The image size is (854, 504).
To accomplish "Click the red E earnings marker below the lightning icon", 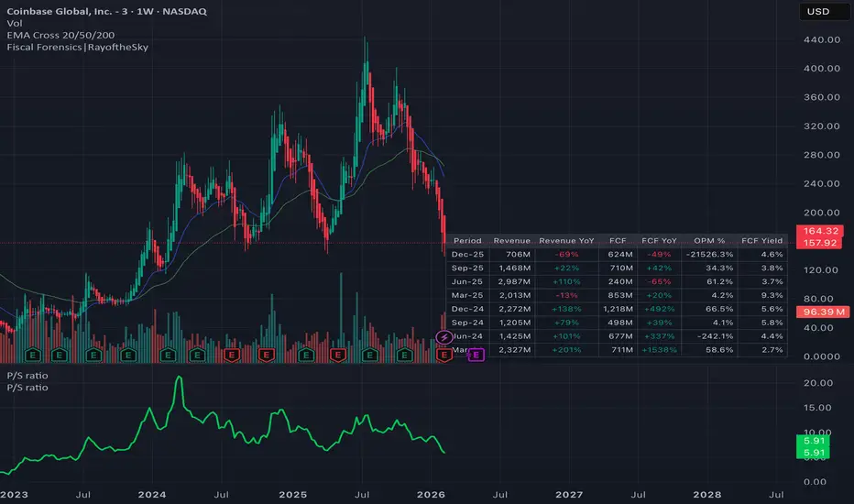I will pyautogui.click(x=443, y=356).
